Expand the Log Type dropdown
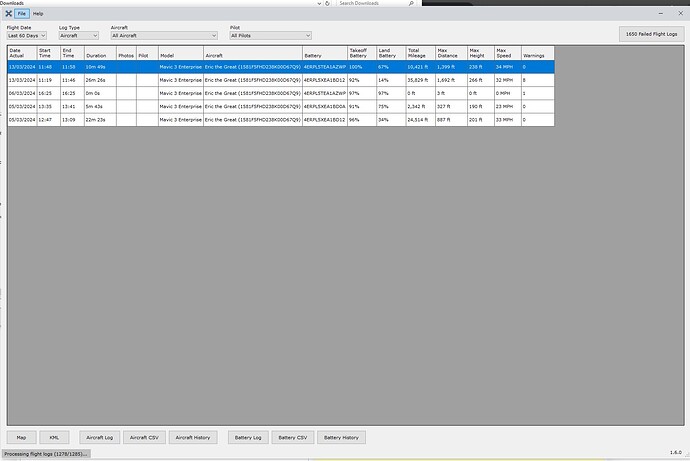 point(79,35)
